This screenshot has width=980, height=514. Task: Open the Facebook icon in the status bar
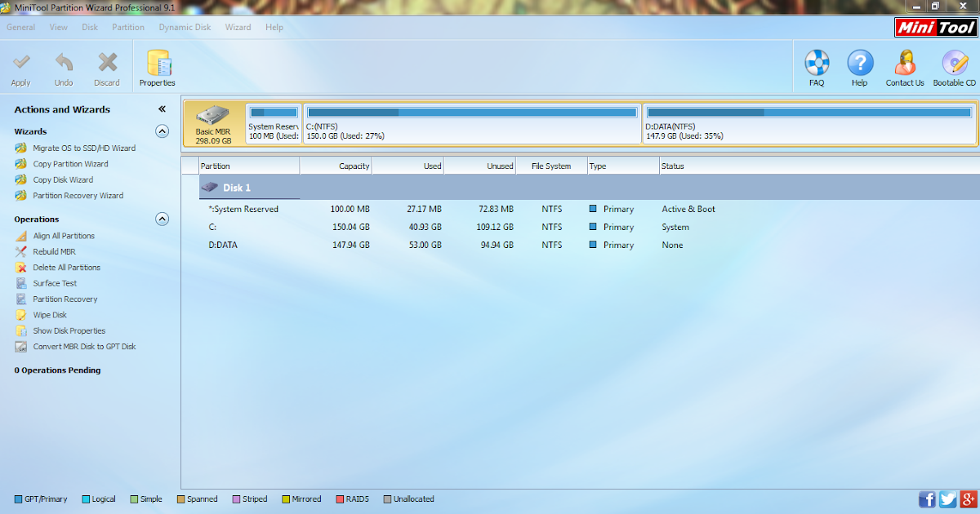(927, 498)
